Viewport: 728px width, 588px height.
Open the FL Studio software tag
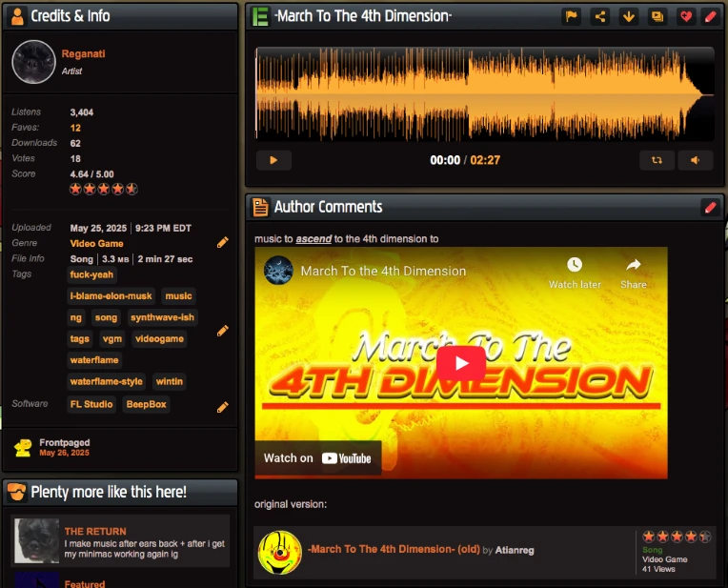[91, 404]
